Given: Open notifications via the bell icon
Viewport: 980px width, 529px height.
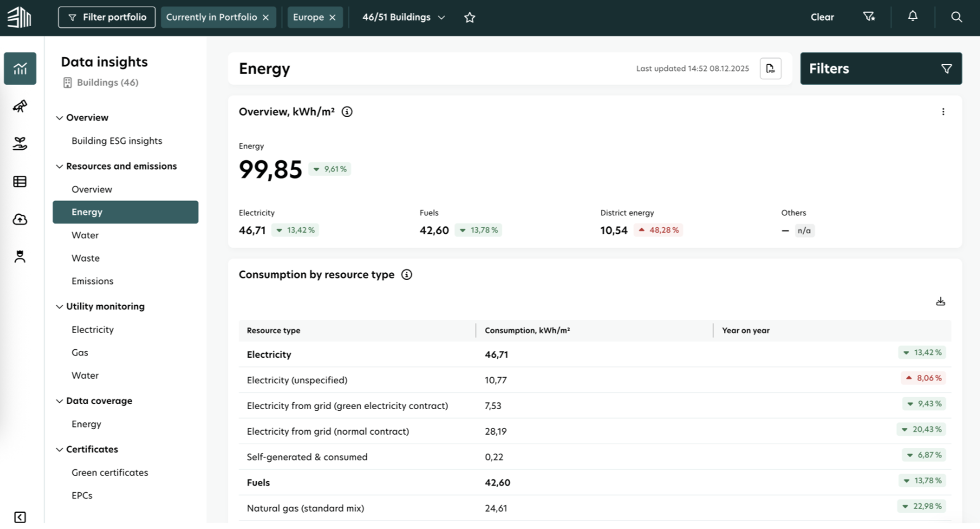Looking at the screenshot, I should (x=912, y=16).
